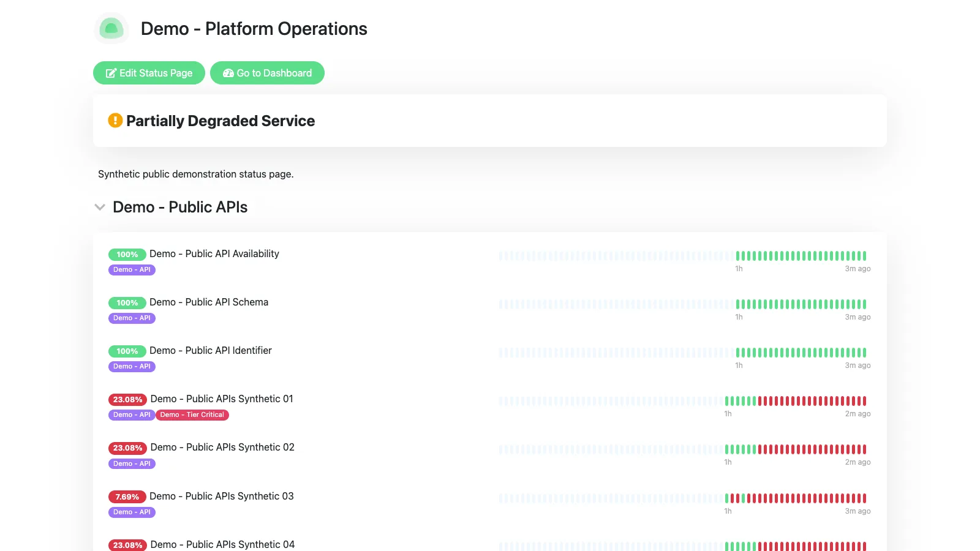Click 100% badge for Public API Identifier
Screen dimensions: 980x551
[x=127, y=351]
